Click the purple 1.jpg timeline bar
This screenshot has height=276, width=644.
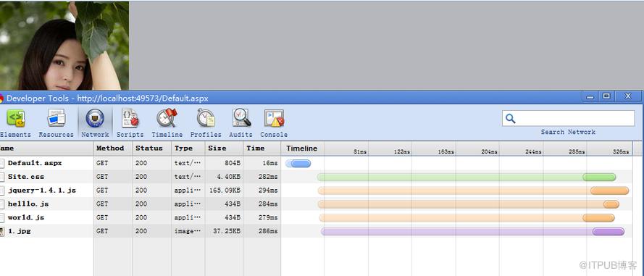point(472,232)
